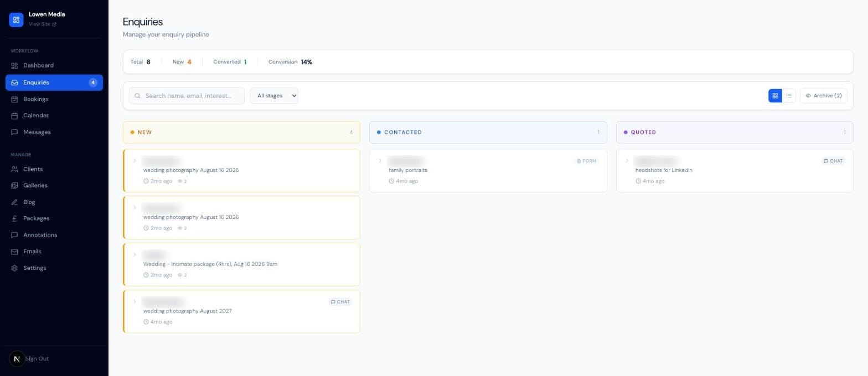Select Enquiries in the sidebar
This screenshot has height=376, width=868.
pos(54,82)
